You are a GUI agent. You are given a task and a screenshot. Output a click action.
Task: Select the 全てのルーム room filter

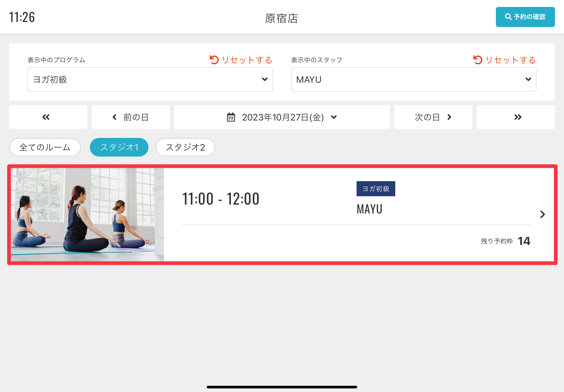click(x=45, y=147)
